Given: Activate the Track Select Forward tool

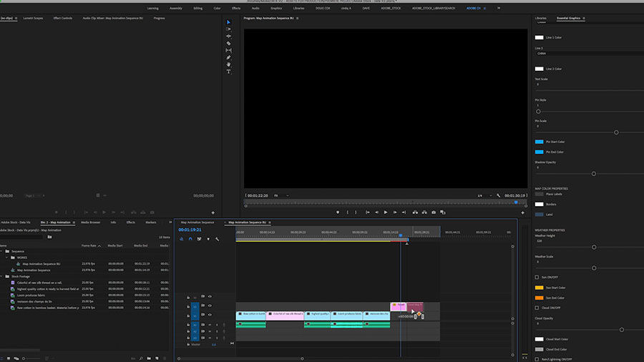Looking at the screenshot, I should pyautogui.click(x=229, y=29).
